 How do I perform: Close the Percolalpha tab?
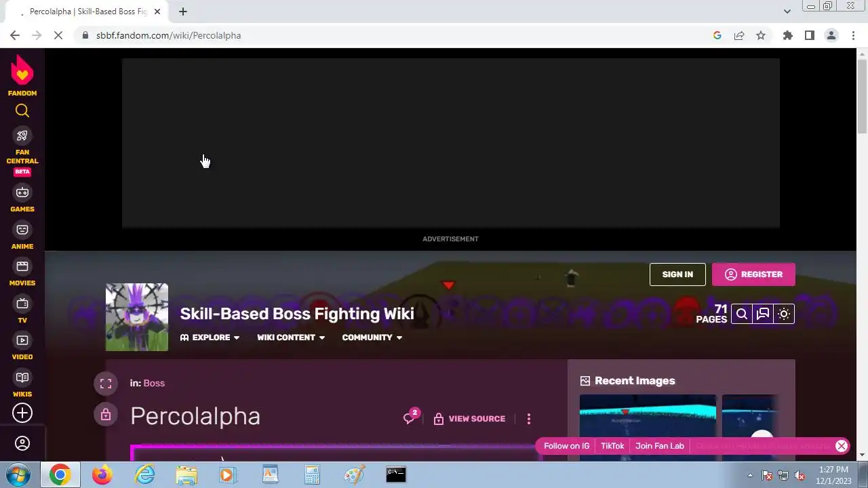[157, 12]
